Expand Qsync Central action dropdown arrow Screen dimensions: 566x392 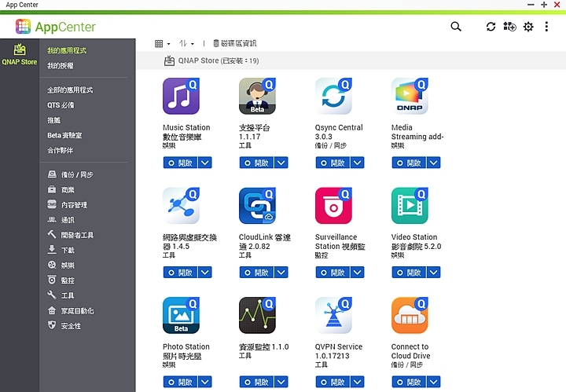tap(358, 163)
